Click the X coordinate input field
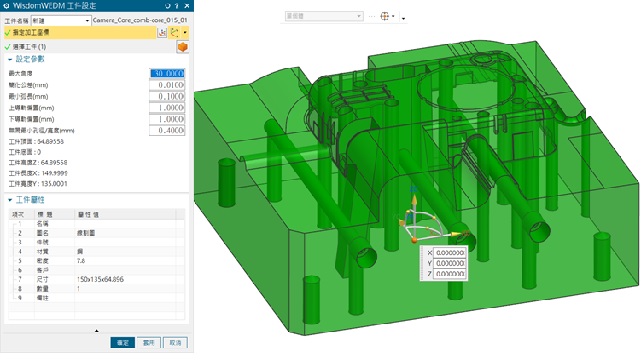Image resolution: width=641 pixels, height=360 pixels. tap(449, 253)
